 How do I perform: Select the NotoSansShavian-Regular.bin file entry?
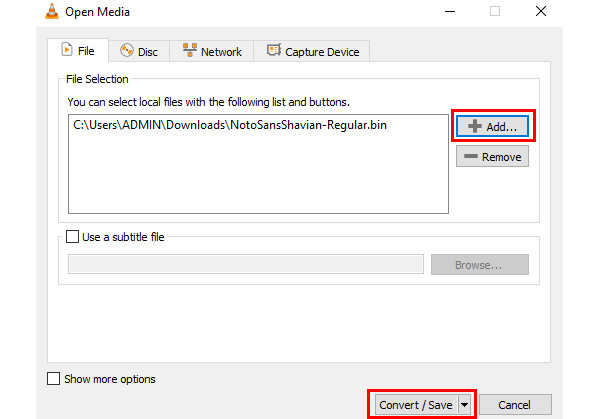230,125
